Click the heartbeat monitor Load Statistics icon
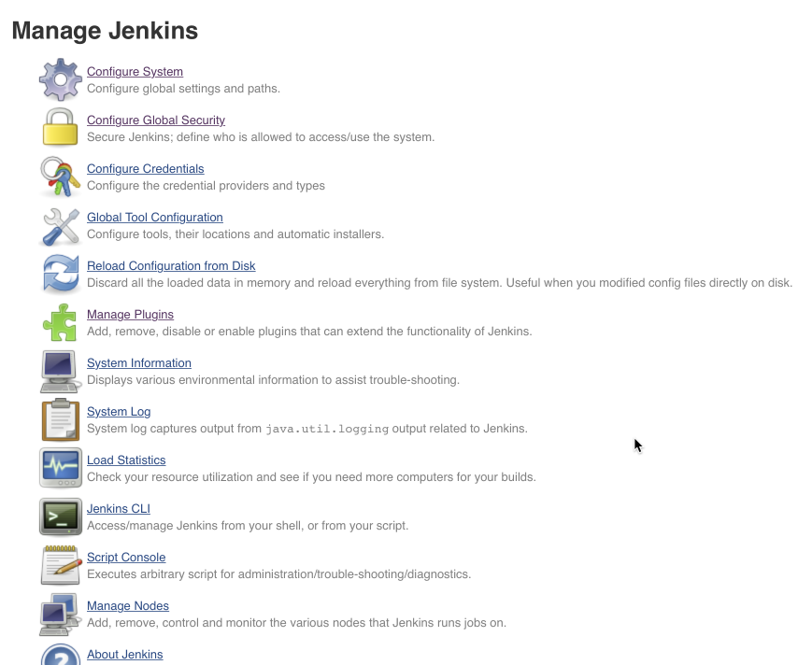 [x=61, y=468]
